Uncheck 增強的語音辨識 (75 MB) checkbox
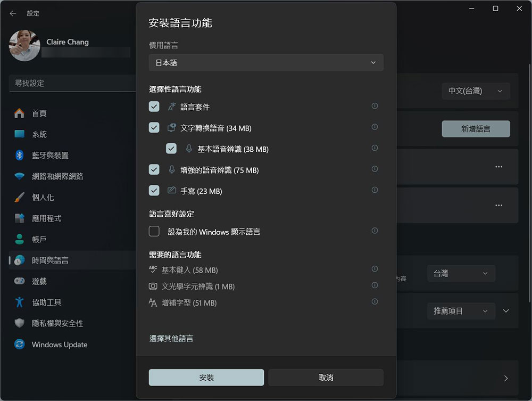Image resolution: width=532 pixels, height=401 pixels. pyautogui.click(x=154, y=169)
